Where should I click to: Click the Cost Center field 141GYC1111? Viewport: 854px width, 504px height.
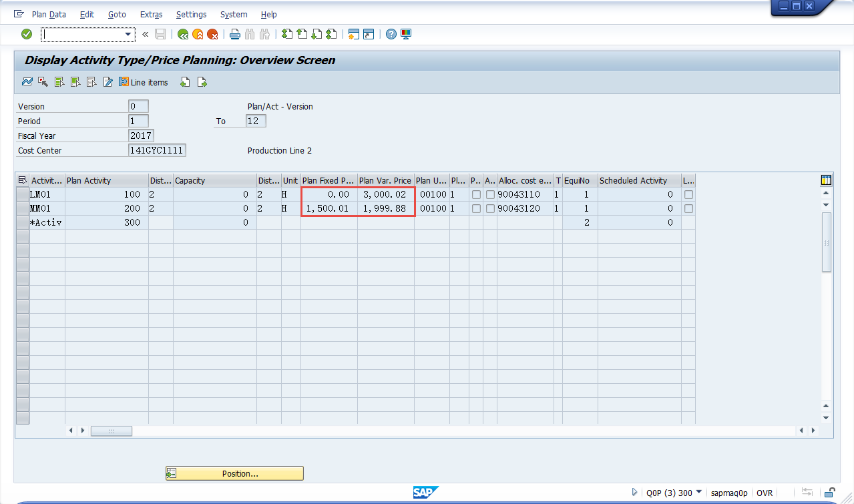157,150
